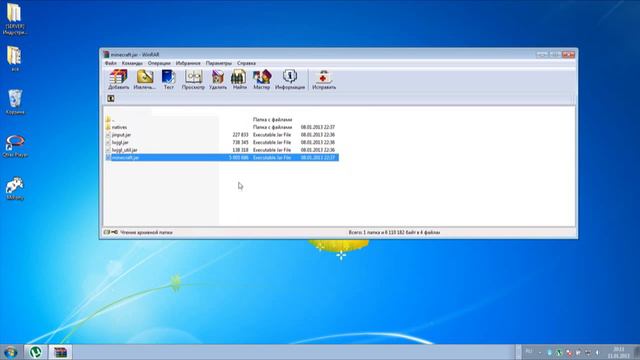Run the Тест (Test) archive tool
The image size is (640, 360).
pos(168,80)
